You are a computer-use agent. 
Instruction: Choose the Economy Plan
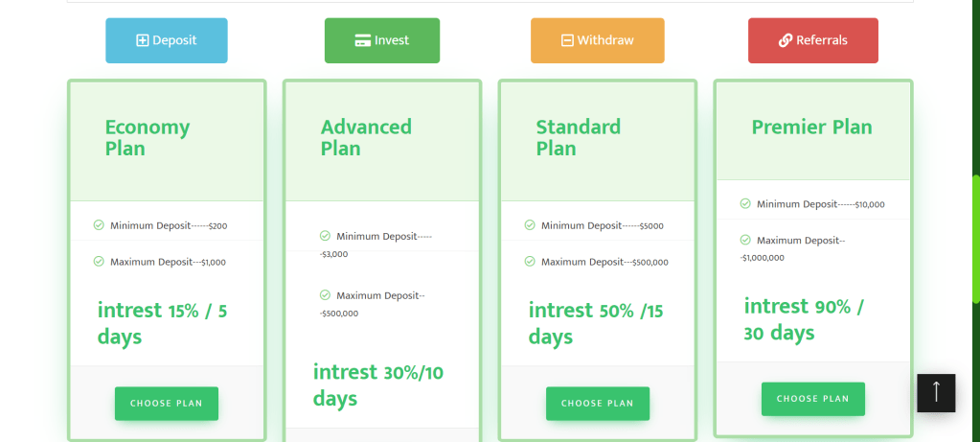(x=167, y=404)
